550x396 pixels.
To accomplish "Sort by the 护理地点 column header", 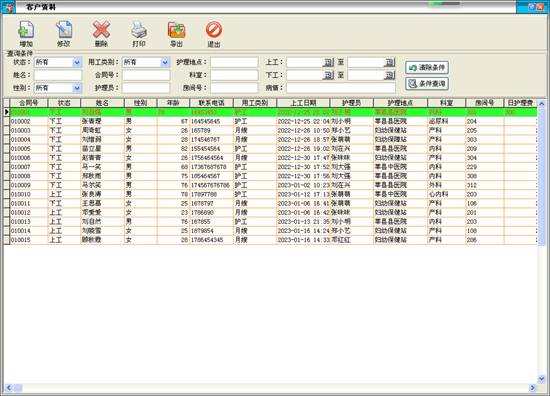I will [401, 103].
